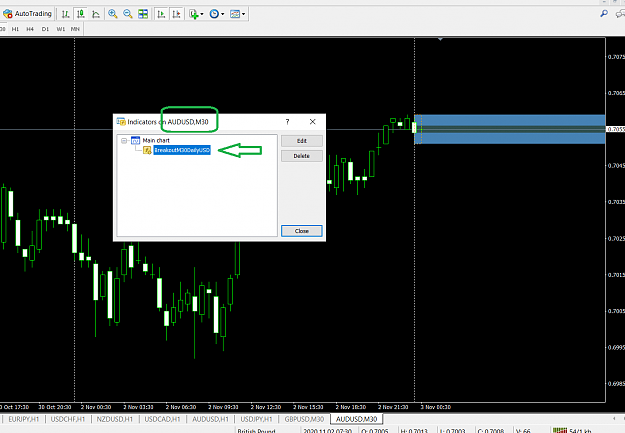Viewport: 625px width, 433px height.
Task: Select the MN timeframe
Action: pos(75,29)
